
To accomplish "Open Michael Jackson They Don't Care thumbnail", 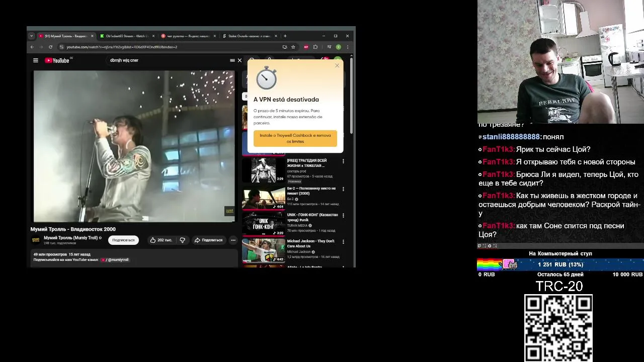I will [x=264, y=250].
